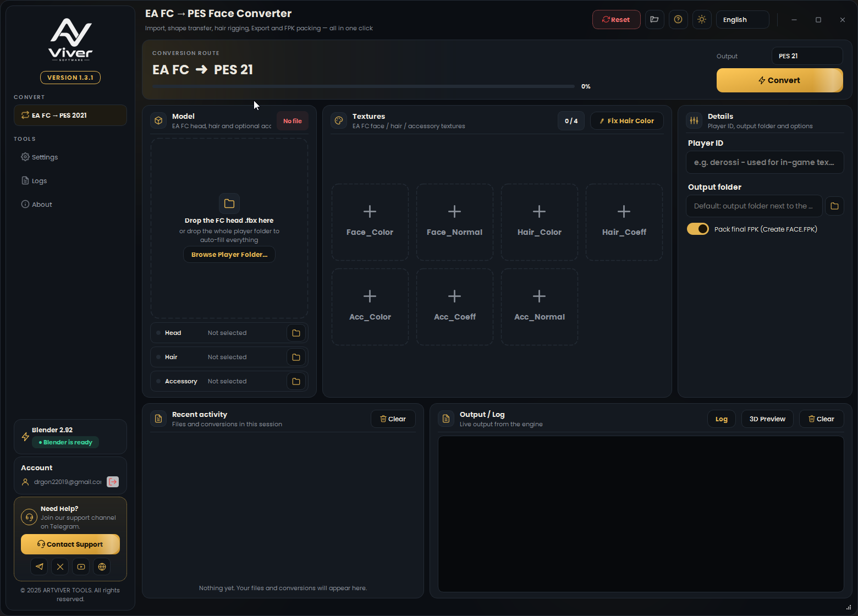Open the YouTube social icon
The image size is (858, 616).
(81, 566)
